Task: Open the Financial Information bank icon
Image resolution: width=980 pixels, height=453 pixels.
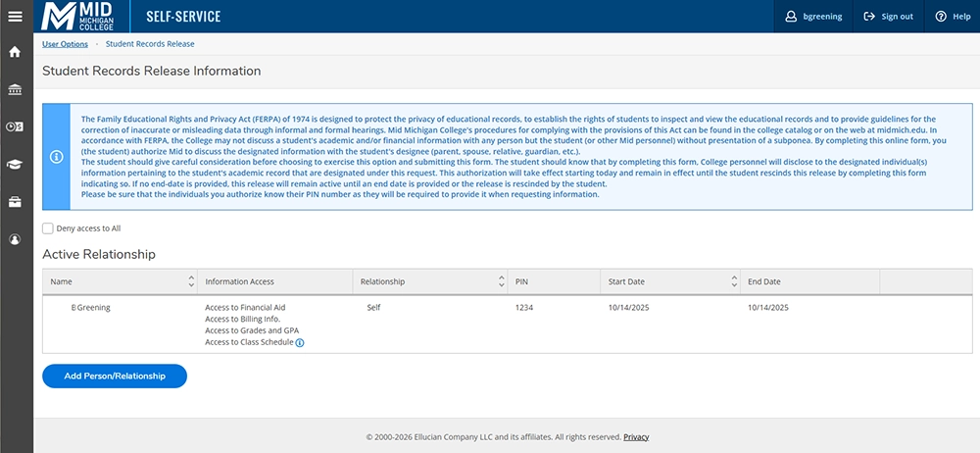Action: coord(15,89)
